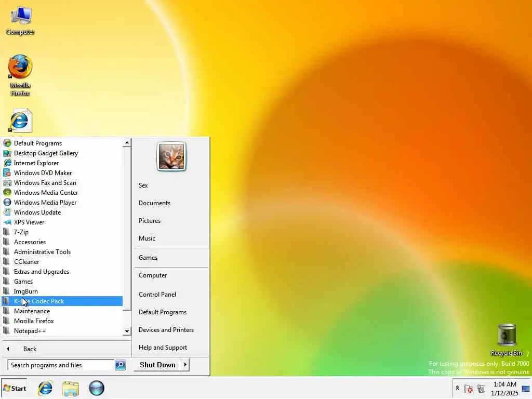This screenshot has height=399, width=532.
Task: Open Windows Fax and Scan
Action: (62, 182)
